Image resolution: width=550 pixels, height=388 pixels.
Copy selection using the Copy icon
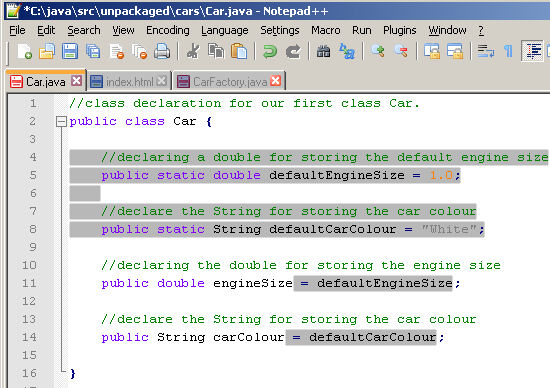216,52
